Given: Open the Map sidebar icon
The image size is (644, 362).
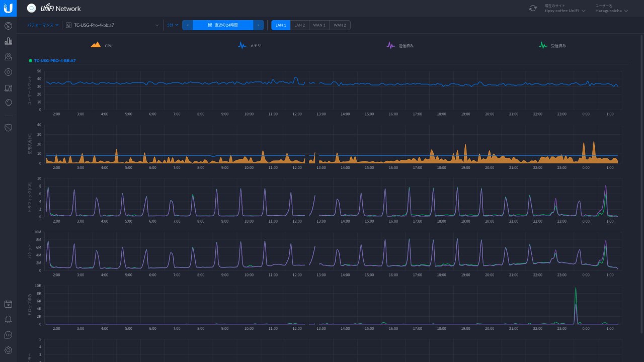Looking at the screenshot, I should (x=8, y=57).
